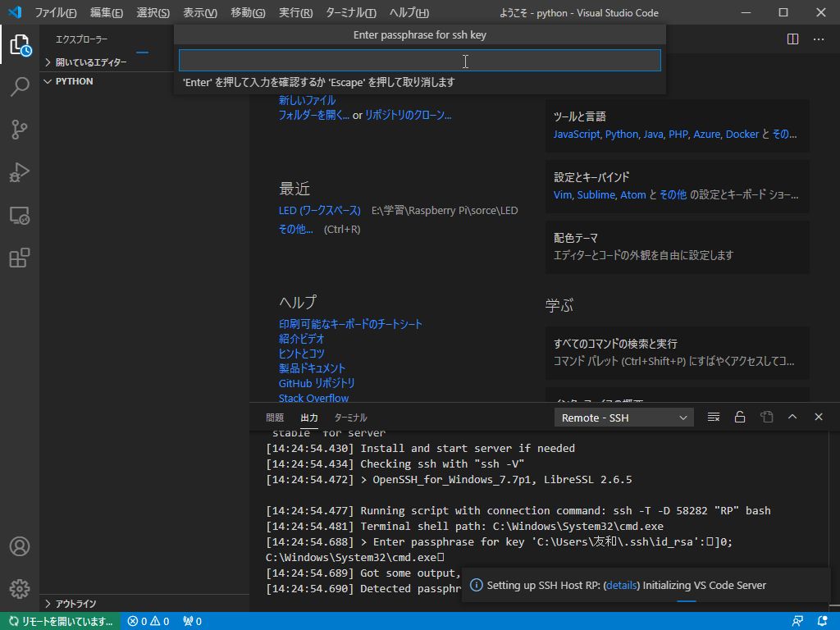Toggle the notifications bell in the status bar
This screenshot has width=840, height=630.
pyautogui.click(x=822, y=621)
